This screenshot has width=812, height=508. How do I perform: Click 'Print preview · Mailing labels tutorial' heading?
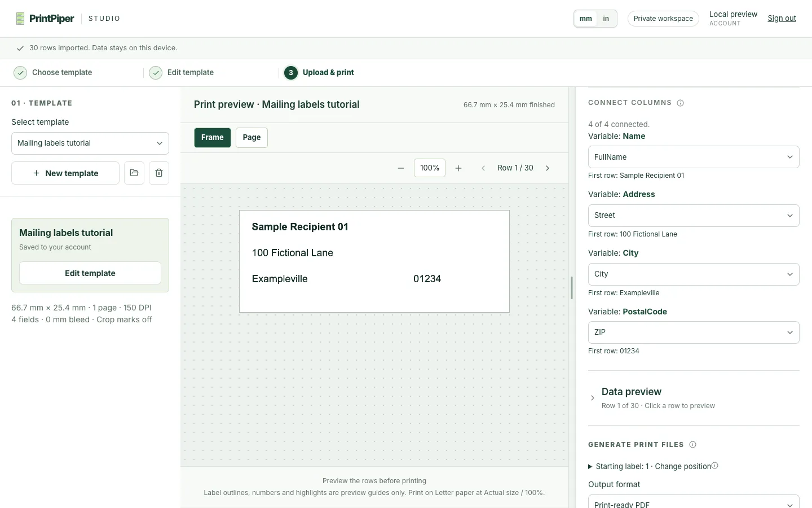(x=277, y=104)
